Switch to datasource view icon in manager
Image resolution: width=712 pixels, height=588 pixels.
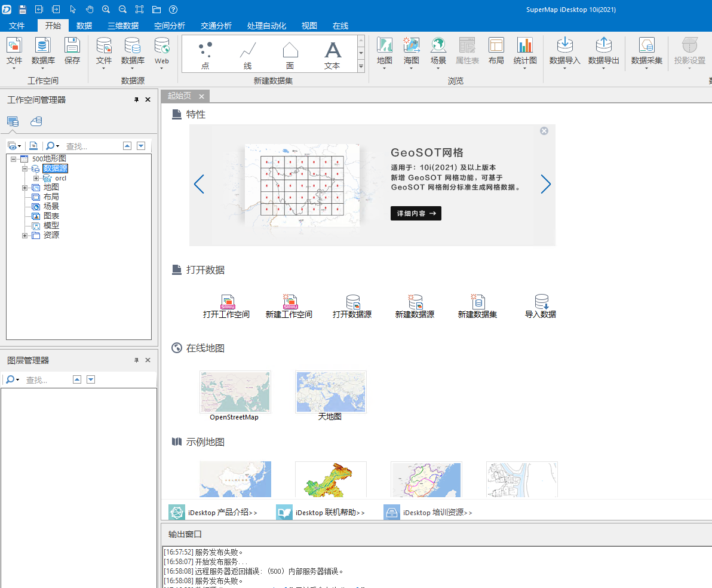click(36, 121)
